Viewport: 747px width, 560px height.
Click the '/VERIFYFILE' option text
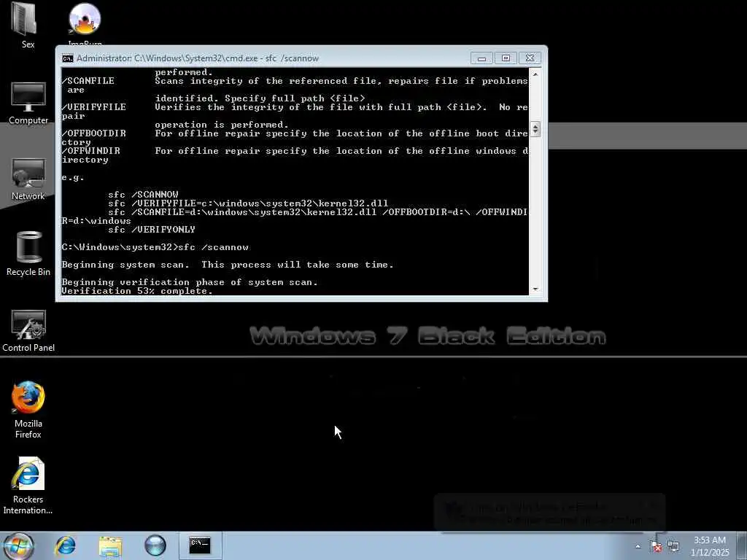(94, 107)
